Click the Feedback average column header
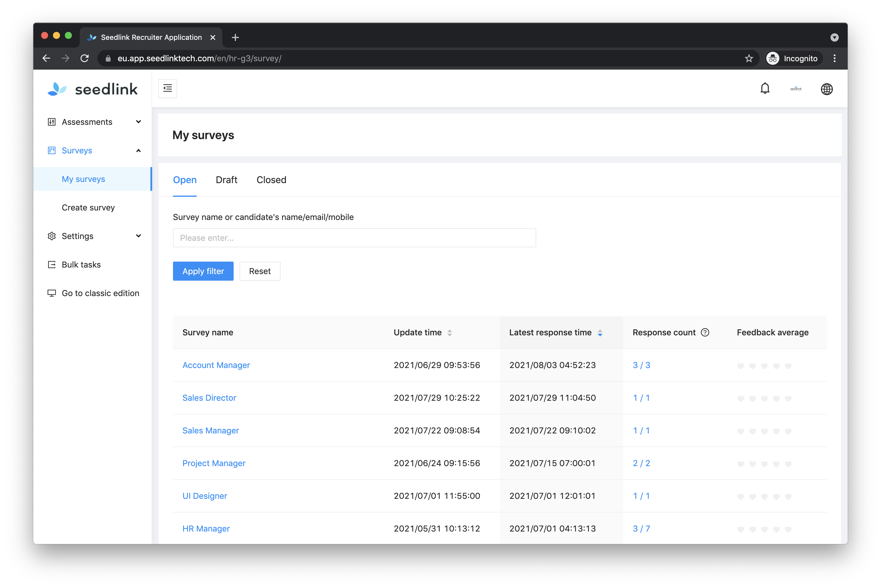 click(x=772, y=332)
